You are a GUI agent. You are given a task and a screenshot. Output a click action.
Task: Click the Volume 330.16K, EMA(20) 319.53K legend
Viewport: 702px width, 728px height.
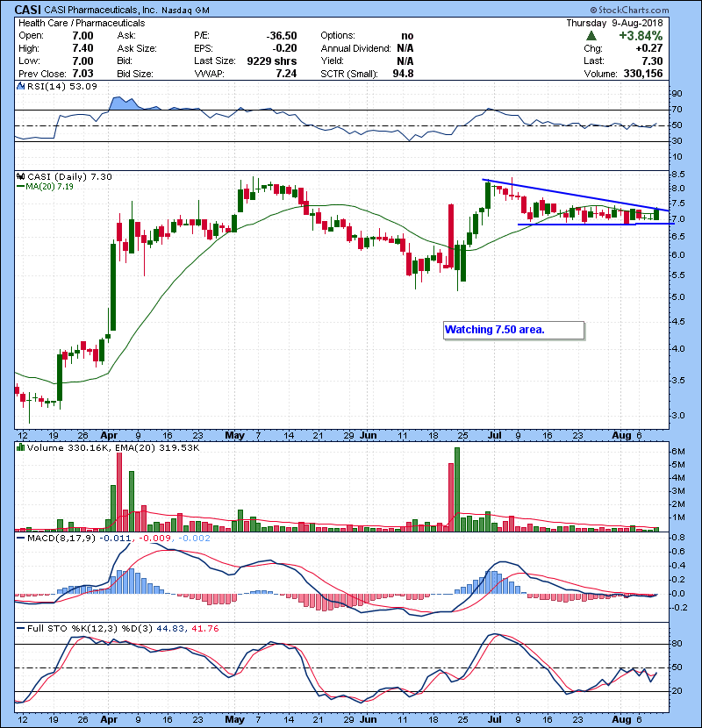[x=113, y=448]
